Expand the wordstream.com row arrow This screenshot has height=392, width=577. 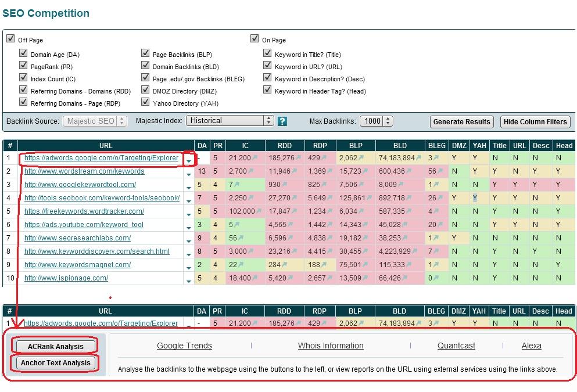pos(189,174)
